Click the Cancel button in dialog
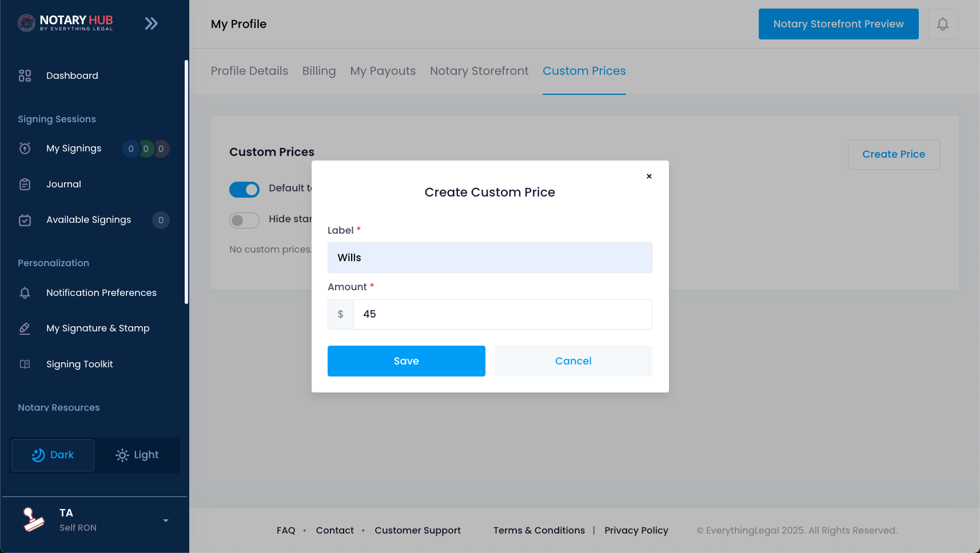This screenshot has height=553, width=980. [x=573, y=361]
